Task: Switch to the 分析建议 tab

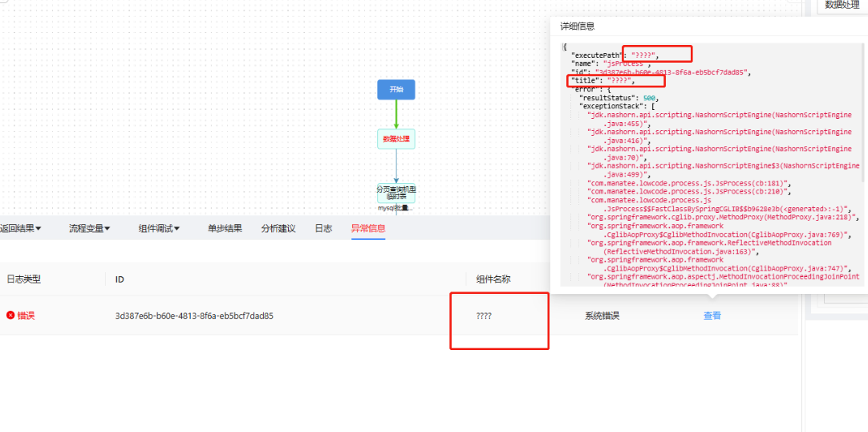Action: pyautogui.click(x=278, y=228)
